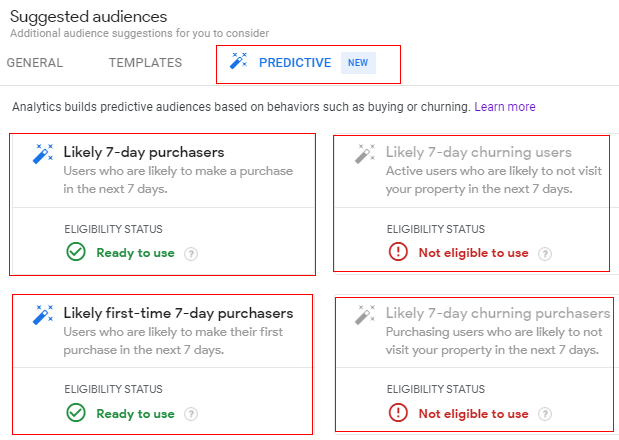
Task: Click red warning icon on churning purchasers card
Action: click(x=397, y=413)
